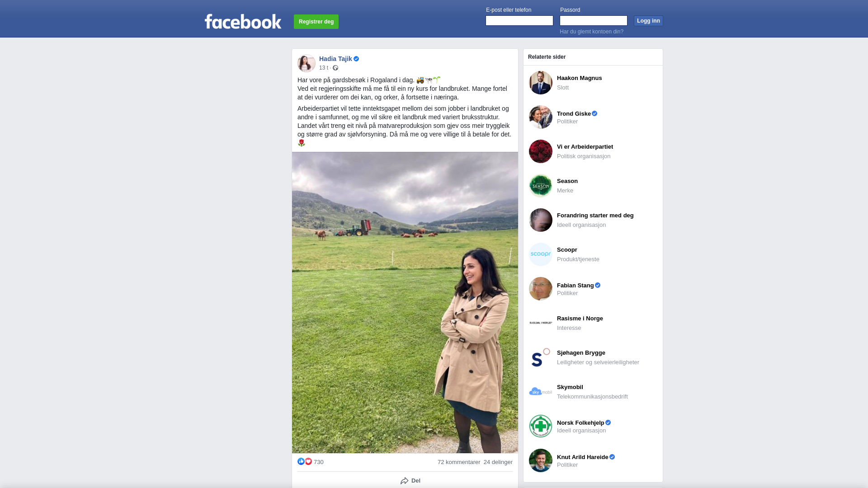Open Norsk Folkehjelp page logo
The image size is (868, 488).
coord(541,426)
